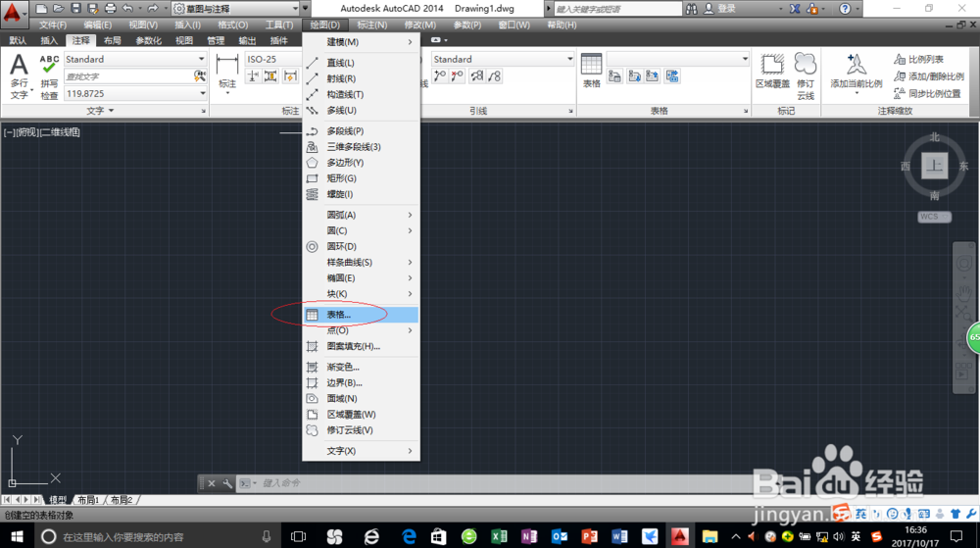The width and height of the screenshot is (980, 548).
Task: Close the command line with X icon
Action: 212,483
